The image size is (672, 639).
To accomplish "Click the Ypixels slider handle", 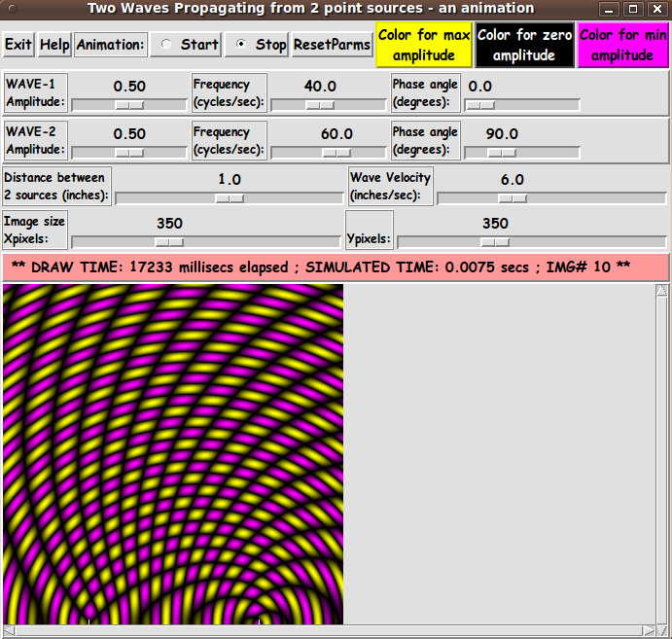I will (x=495, y=242).
